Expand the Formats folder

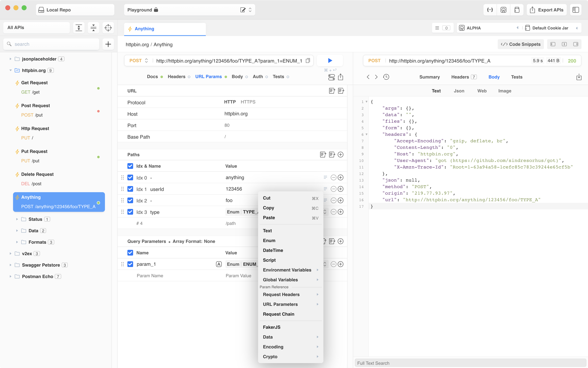[x=17, y=242]
